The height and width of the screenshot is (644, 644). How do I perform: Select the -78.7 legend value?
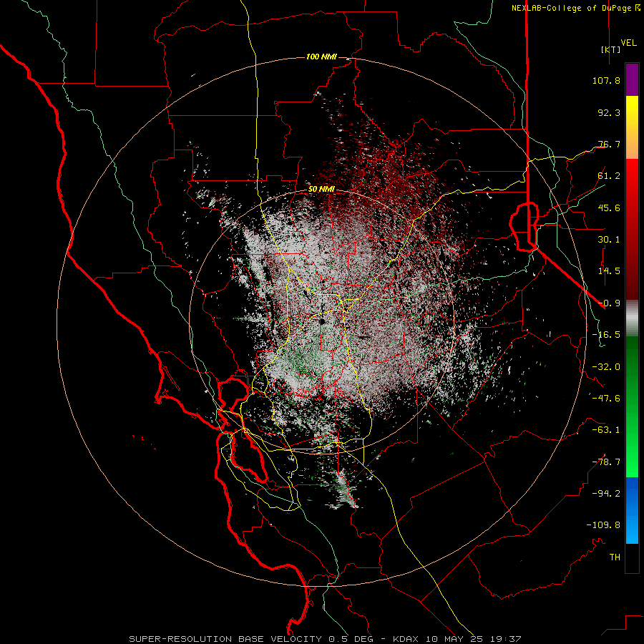606,462
